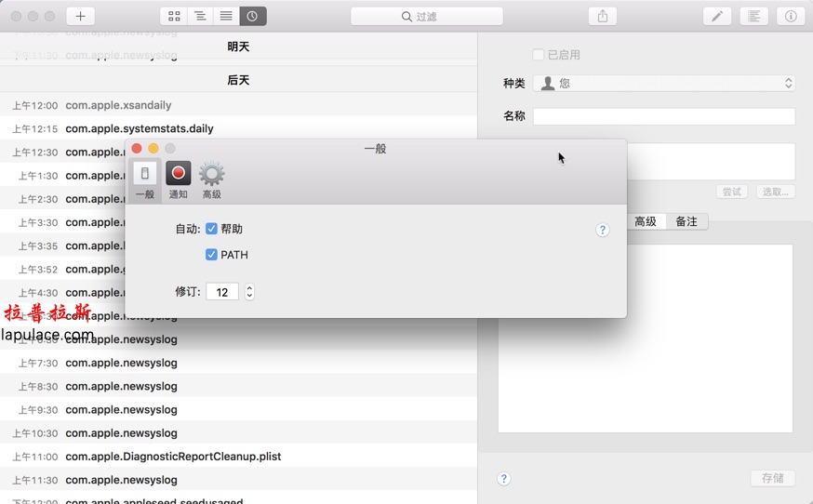Switch to the 备注 tab
813x504 pixels.
point(686,221)
